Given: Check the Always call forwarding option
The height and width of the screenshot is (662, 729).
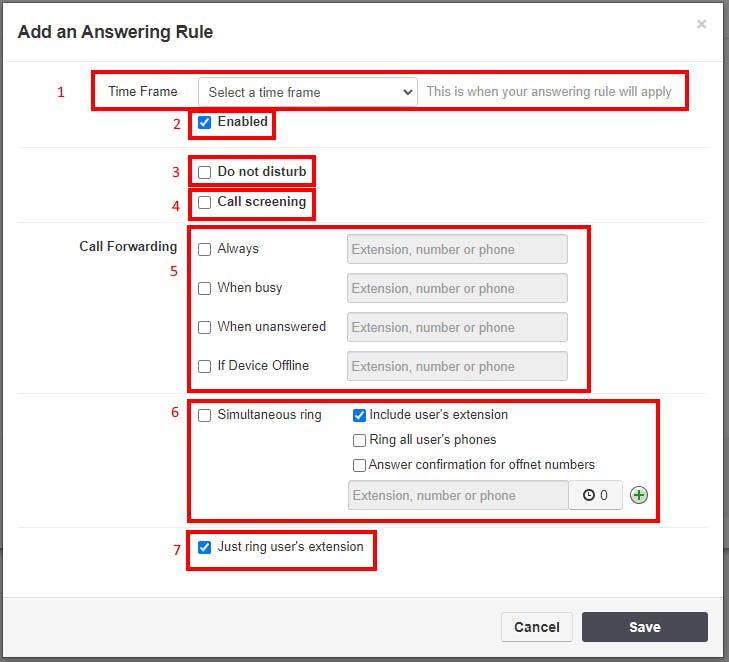Looking at the screenshot, I should click(x=205, y=250).
